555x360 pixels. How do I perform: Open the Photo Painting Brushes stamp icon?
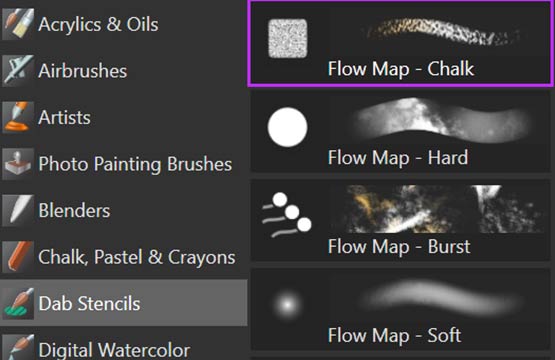[x=18, y=164]
